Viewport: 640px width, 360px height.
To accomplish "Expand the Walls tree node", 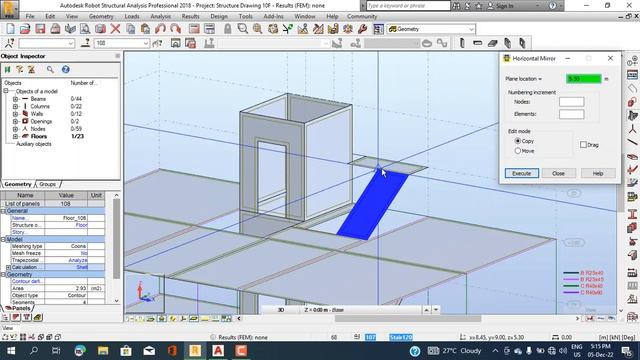I will pyautogui.click(x=15, y=114).
